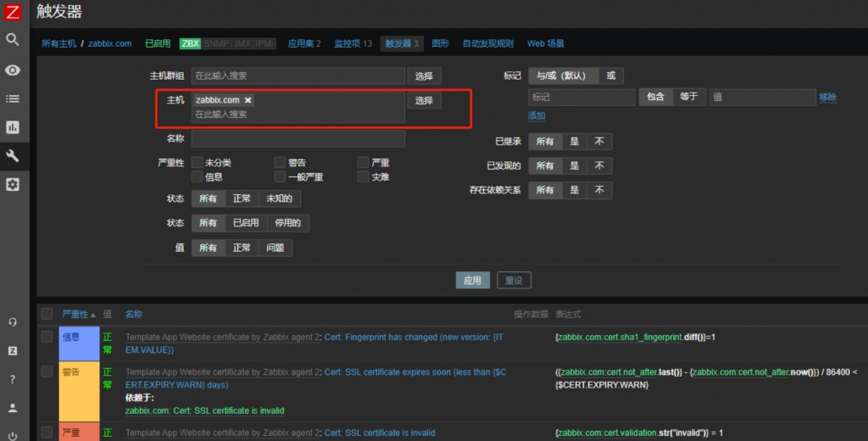Check the 严重 severity checkbox
Image resolution: width=868 pixels, height=441 pixels.
[363, 162]
